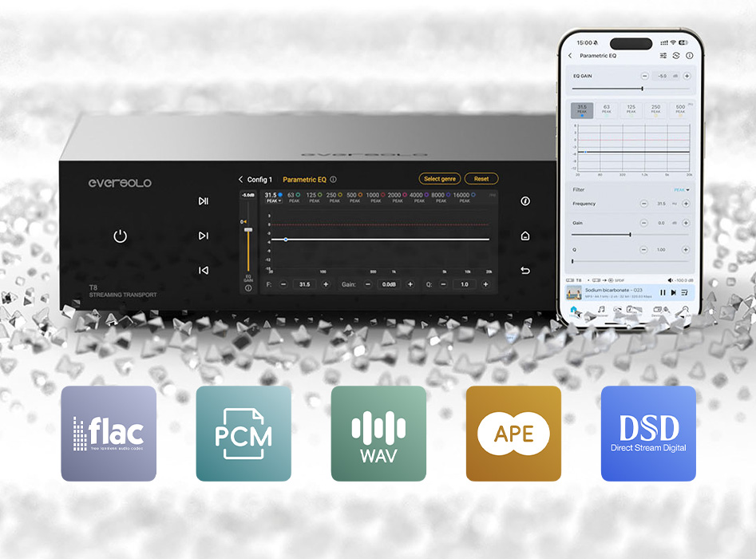Viewport: 756px width, 559px height.
Task: Increase Q with plus on phone
Action: click(x=686, y=250)
